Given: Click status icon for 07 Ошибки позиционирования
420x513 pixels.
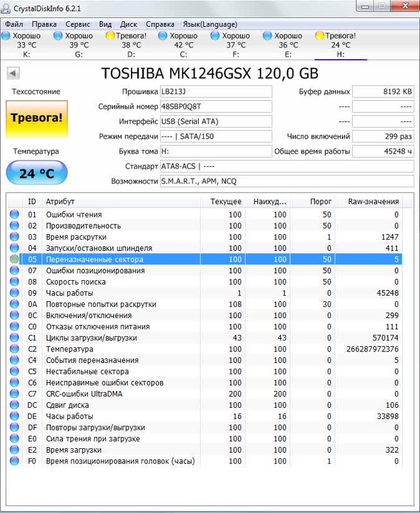Looking at the screenshot, I should [14, 270].
